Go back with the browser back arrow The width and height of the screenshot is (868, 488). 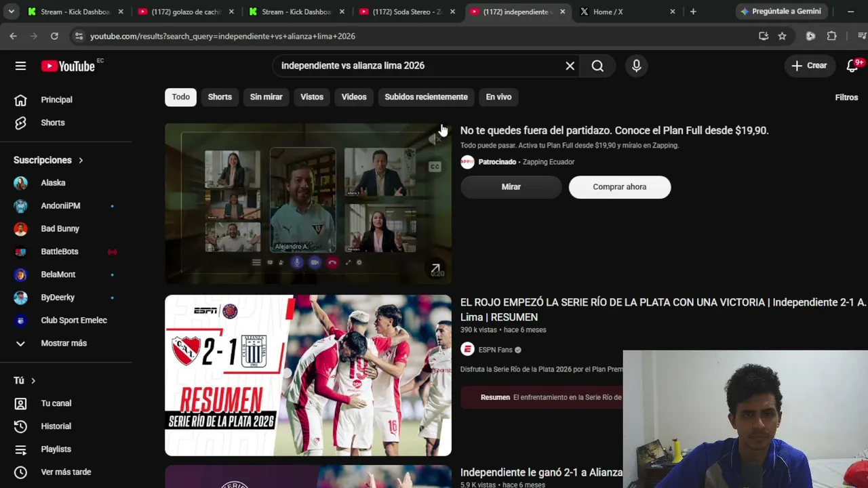click(13, 36)
